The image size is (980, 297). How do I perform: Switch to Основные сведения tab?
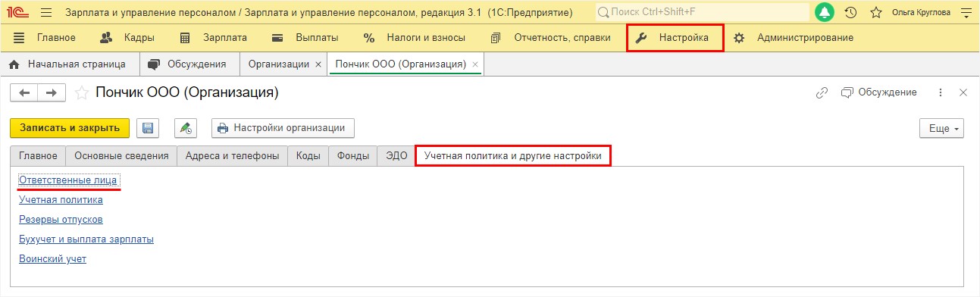pos(121,155)
